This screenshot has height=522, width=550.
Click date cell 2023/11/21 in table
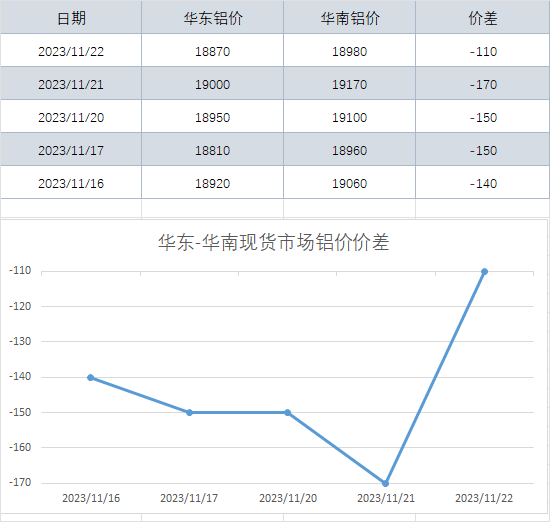(x=71, y=83)
